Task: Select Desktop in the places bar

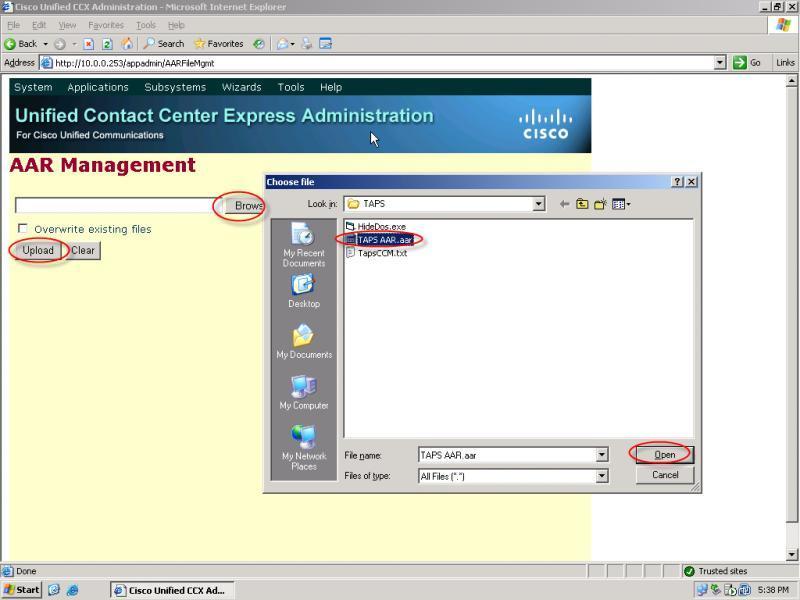Action: click(304, 291)
